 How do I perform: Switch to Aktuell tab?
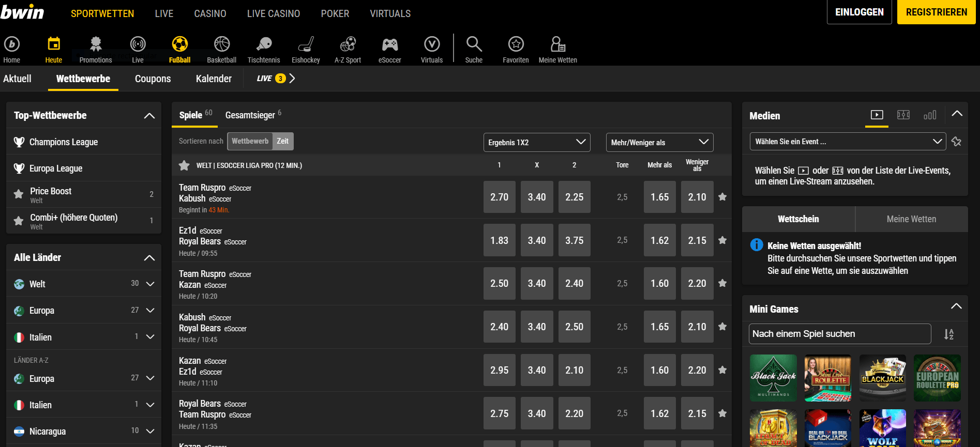coord(18,79)
